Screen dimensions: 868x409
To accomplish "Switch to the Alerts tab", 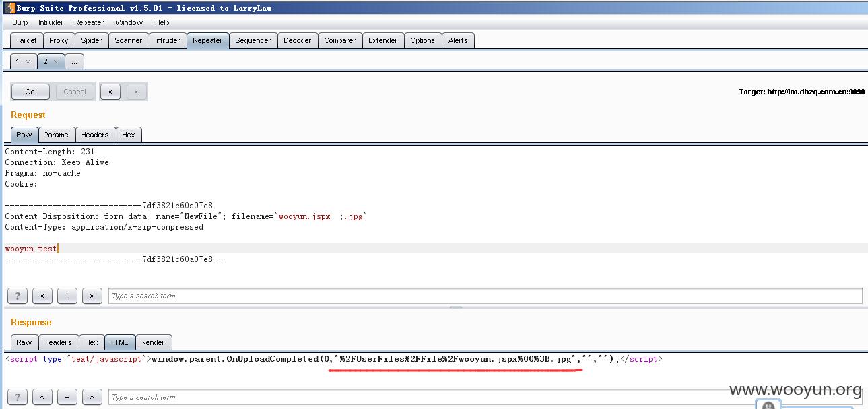I will pos(458,40).
